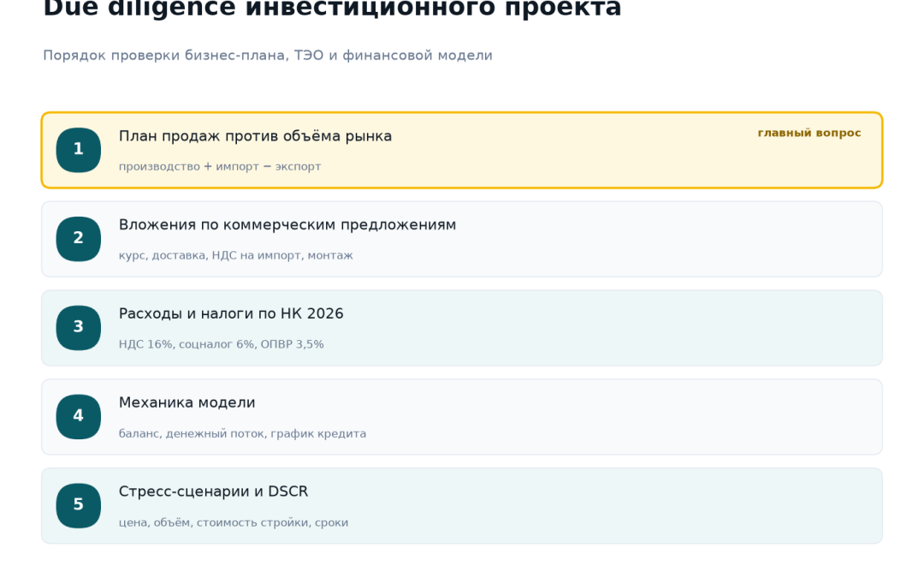Click the step 1 number badge
The width and height of the screenshot is (924, 578).
[79, 150]
